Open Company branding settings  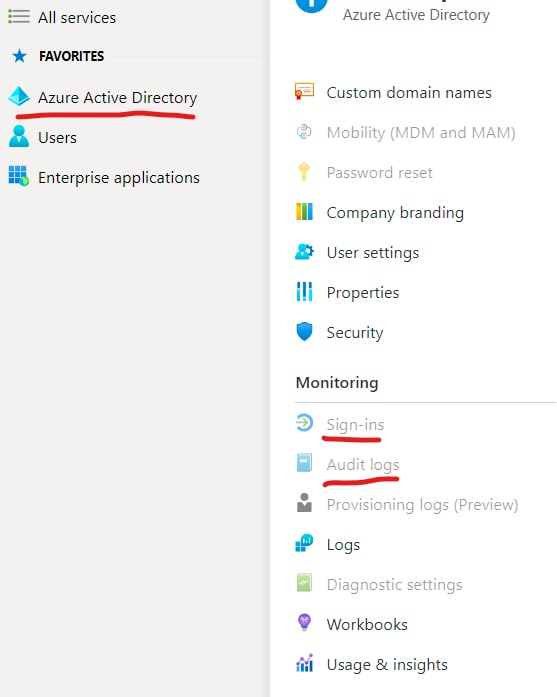[395, 213]
